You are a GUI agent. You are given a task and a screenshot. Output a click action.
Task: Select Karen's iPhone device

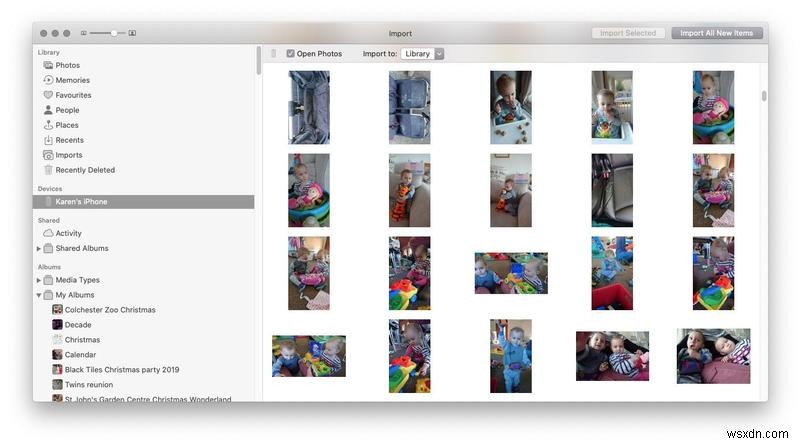click(143, 202)
